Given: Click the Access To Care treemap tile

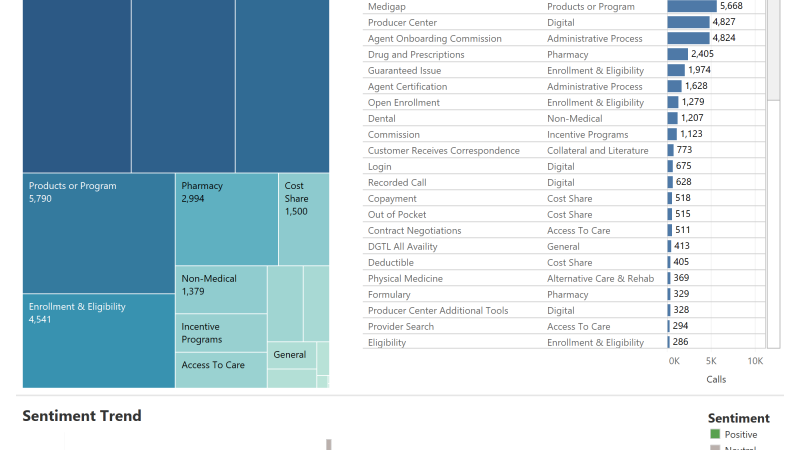Looking at the screenshot, I should pos(222,369).
